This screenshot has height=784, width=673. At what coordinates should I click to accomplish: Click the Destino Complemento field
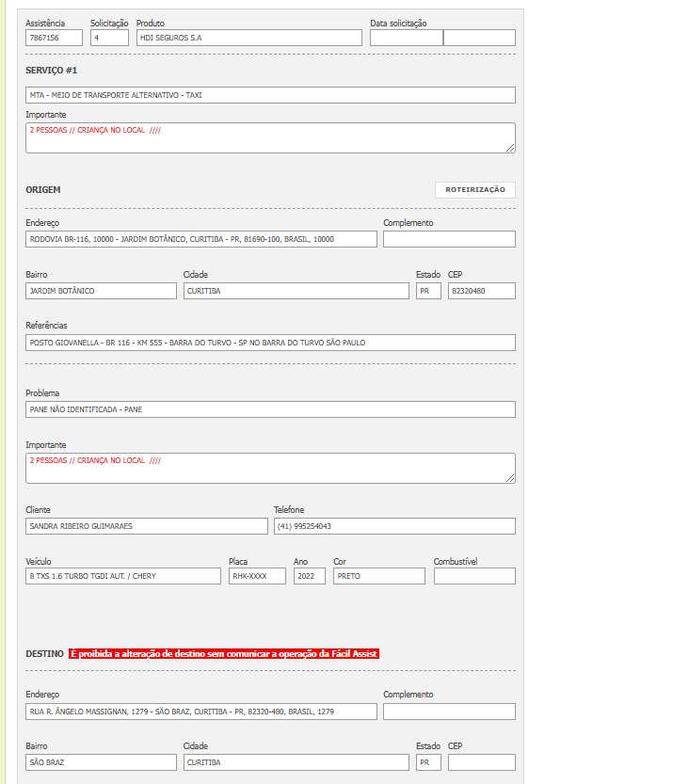point(450,712)
